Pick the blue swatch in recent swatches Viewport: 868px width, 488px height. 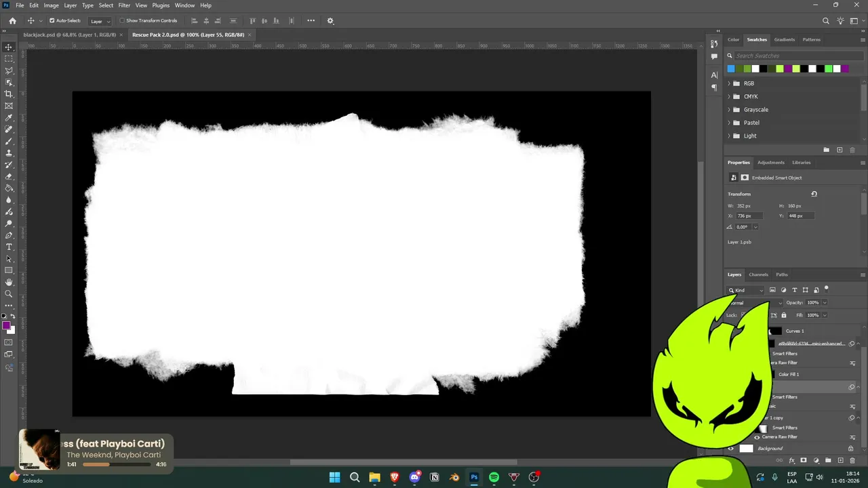tap(731, 68)
